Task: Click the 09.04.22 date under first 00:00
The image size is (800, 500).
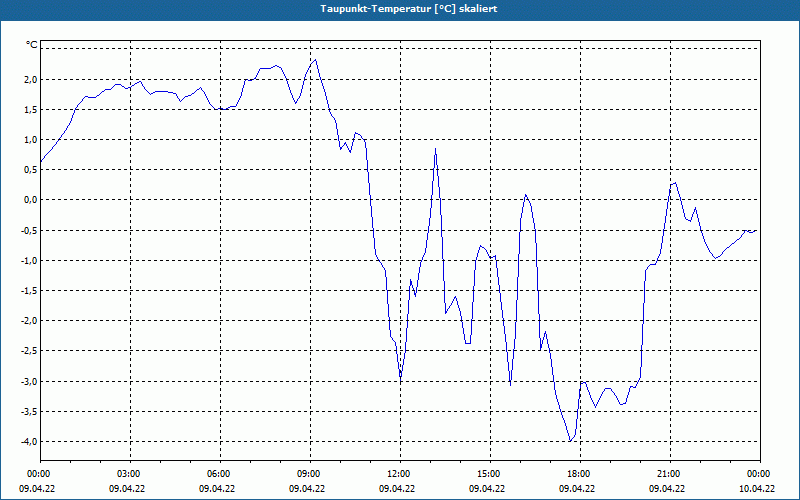Action: (x=37, y=488)
